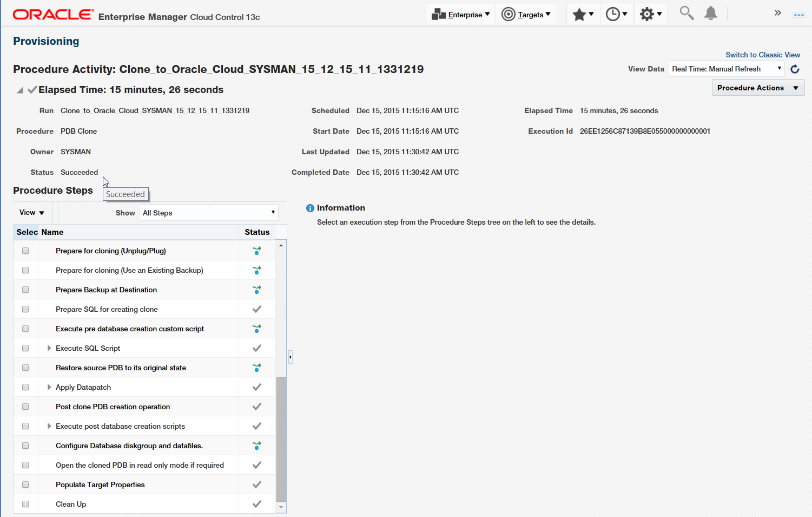Select checkbox for Post clone PDB creation operation

25,407
